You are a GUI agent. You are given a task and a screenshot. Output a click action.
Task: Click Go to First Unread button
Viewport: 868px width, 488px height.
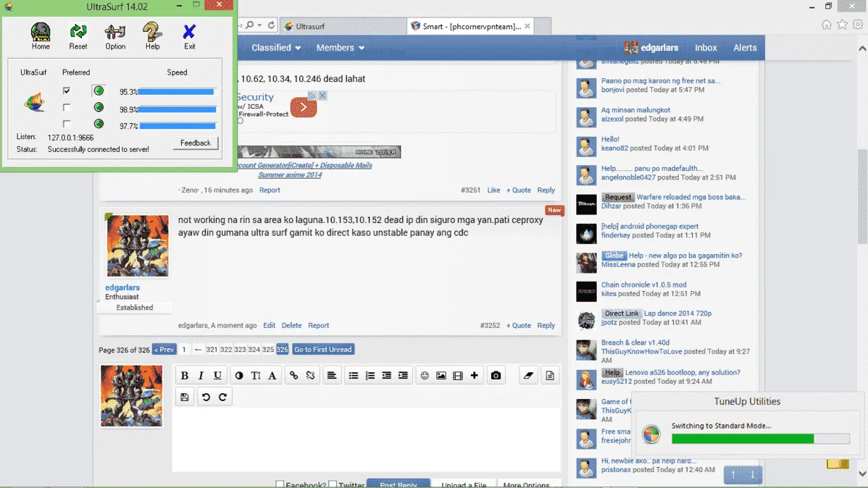tap(322, 349)
